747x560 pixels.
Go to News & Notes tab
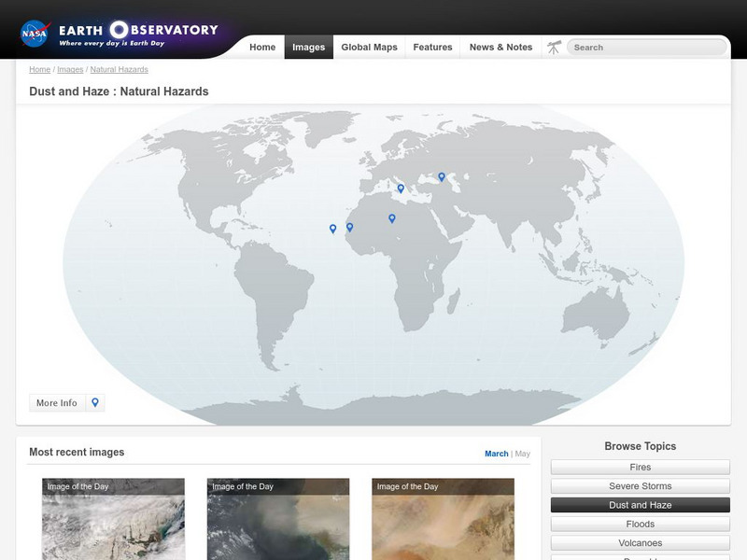(500, 48)
